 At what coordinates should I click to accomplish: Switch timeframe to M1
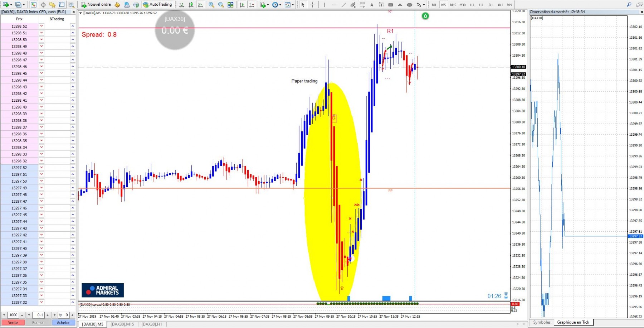pos(434,5)
